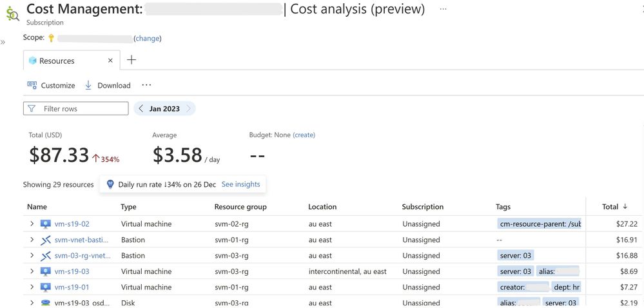Image resolution: width=644 pixels, height=308 pixels.
Task: Click the vm-s19-02 virtual machine icon
Action: [x=45, y=224]
